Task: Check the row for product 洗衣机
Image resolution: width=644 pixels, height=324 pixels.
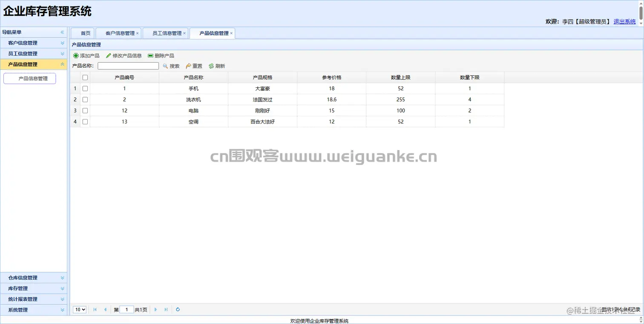Action: click(x=85, y=100)
